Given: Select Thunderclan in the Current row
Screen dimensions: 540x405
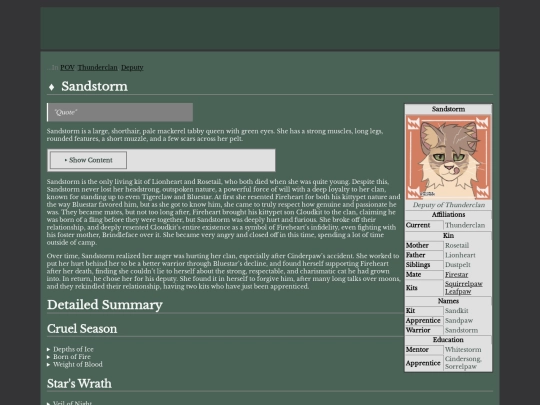Looking at the screenshot, I should coord(465,225).
